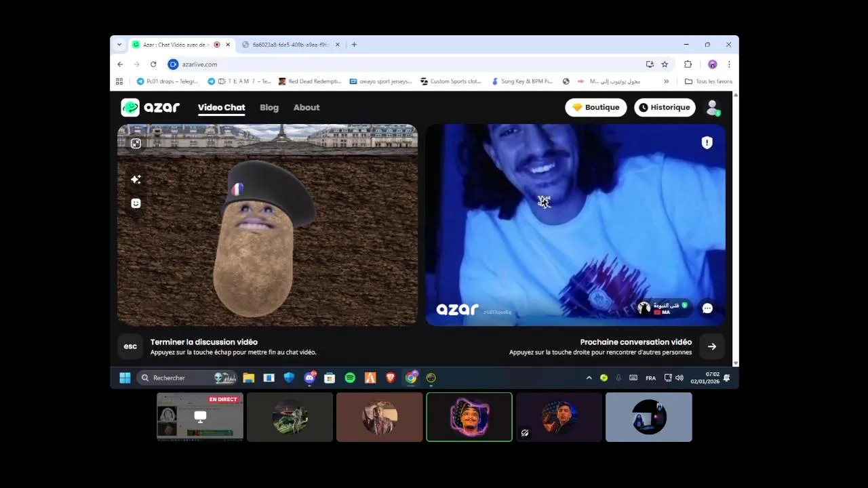
Task: Open a new browser tab
Action: point(354,45)
